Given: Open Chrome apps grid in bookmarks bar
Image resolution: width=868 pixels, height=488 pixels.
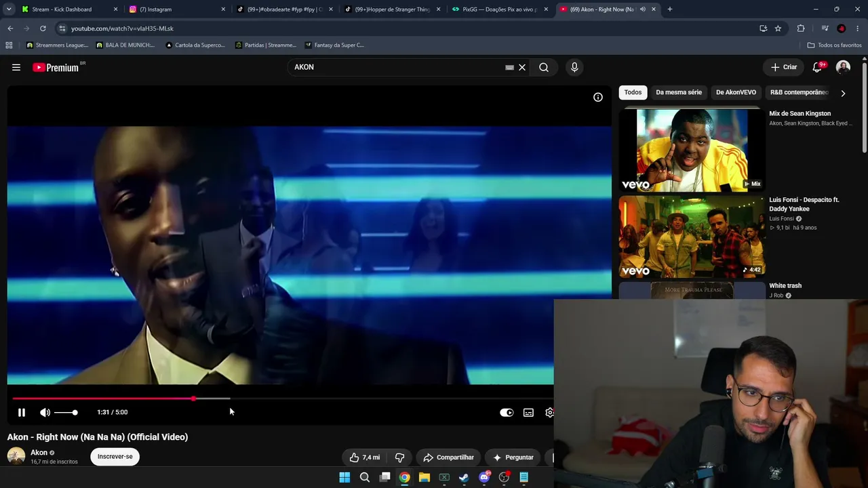Looking at the screenshot, I should click(x=9, y=45).
